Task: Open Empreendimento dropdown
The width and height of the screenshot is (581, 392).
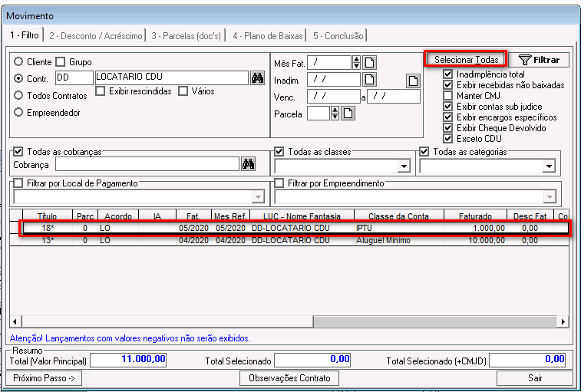Action: click(550, 197)
